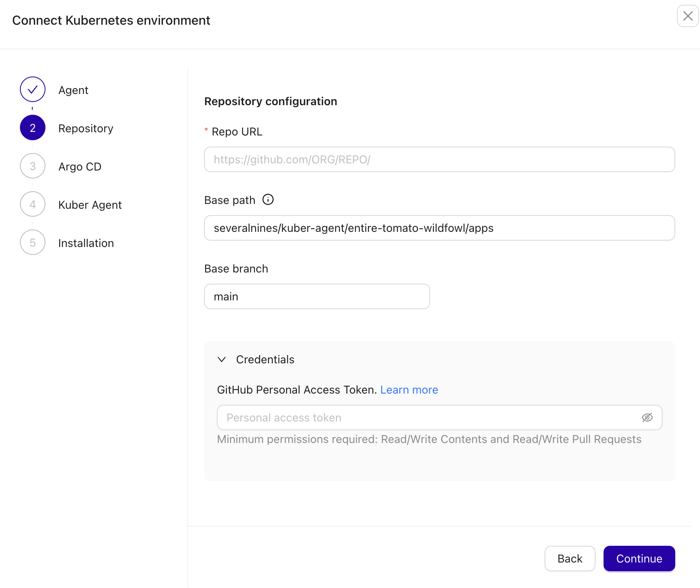
Task: Select the Repository step circle
Action: (x=32, y=127)
